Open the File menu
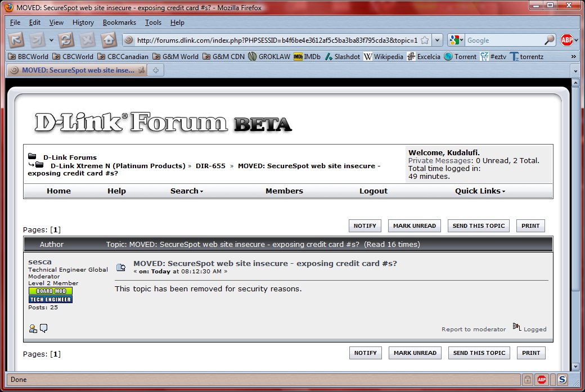Viewport: 585px width, 392px height. click(15, 22)
